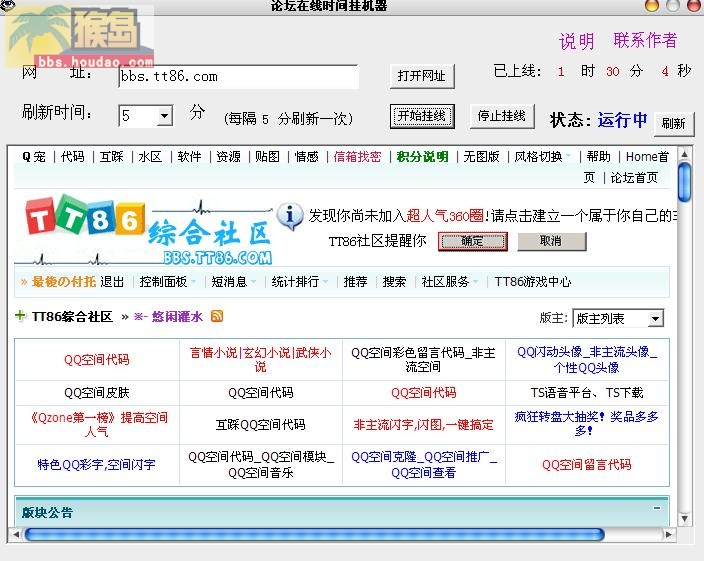
Task: Click the horizontal scrollbar left arrow
Action: (x=16, y=535)
